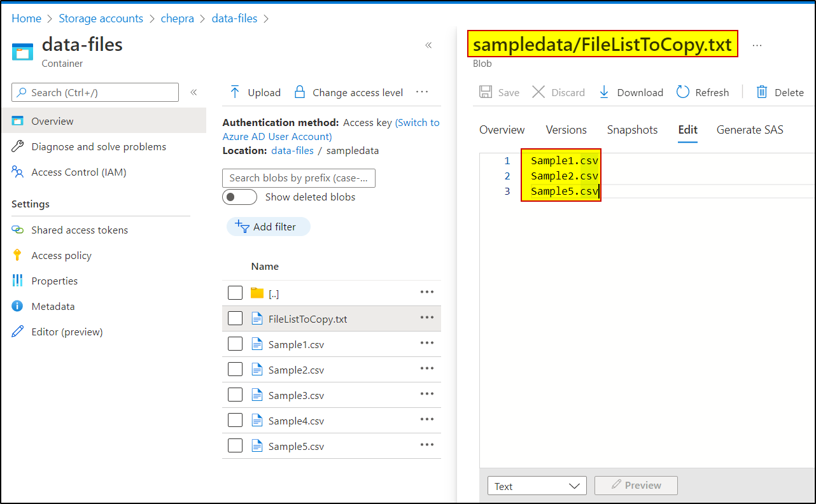The width and height of the screenshot is (816, 504).
Task: Click the Shared access tokens link icon
Action: (x=18, y=230)
